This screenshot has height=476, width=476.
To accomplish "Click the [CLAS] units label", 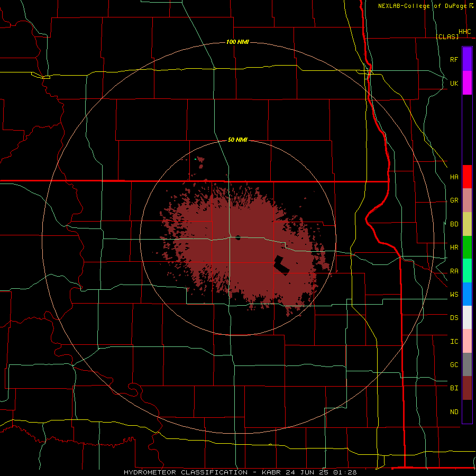I will (447, 36).
